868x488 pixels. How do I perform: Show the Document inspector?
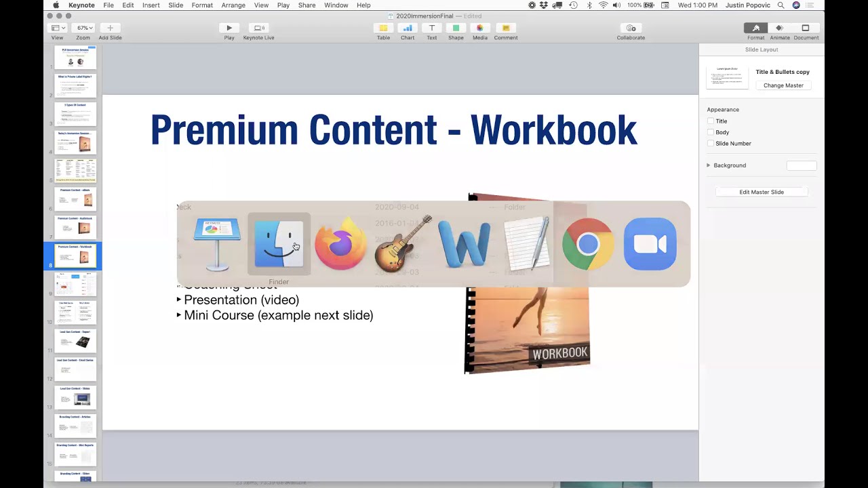pos(806,28)
